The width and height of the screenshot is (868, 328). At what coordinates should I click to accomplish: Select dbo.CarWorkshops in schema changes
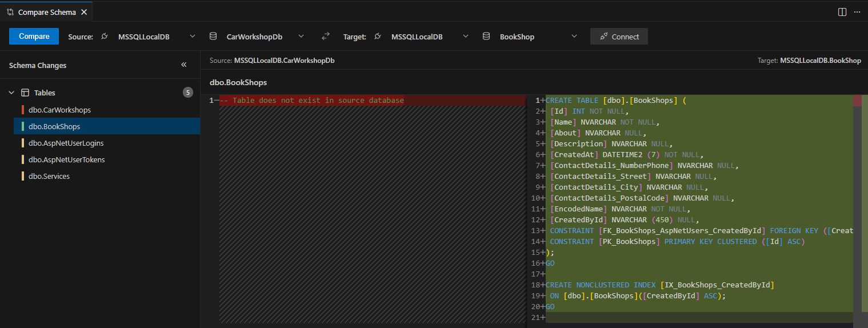pyautogui.click(x=107, y=110)
